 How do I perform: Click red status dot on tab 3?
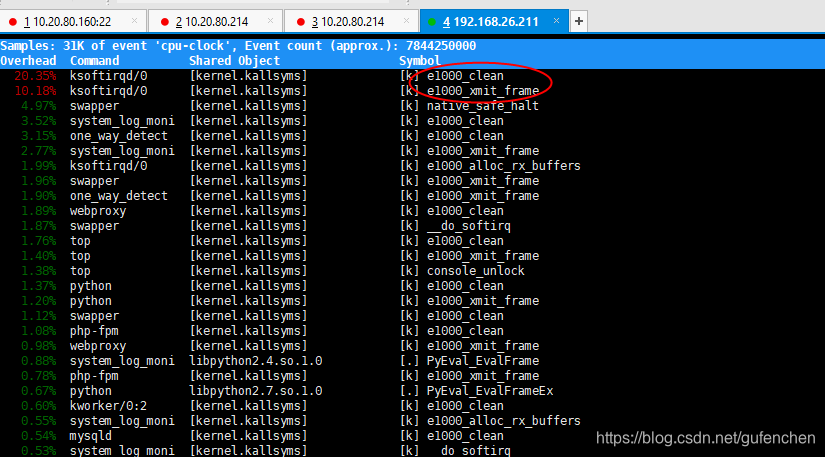coord(300,22)
